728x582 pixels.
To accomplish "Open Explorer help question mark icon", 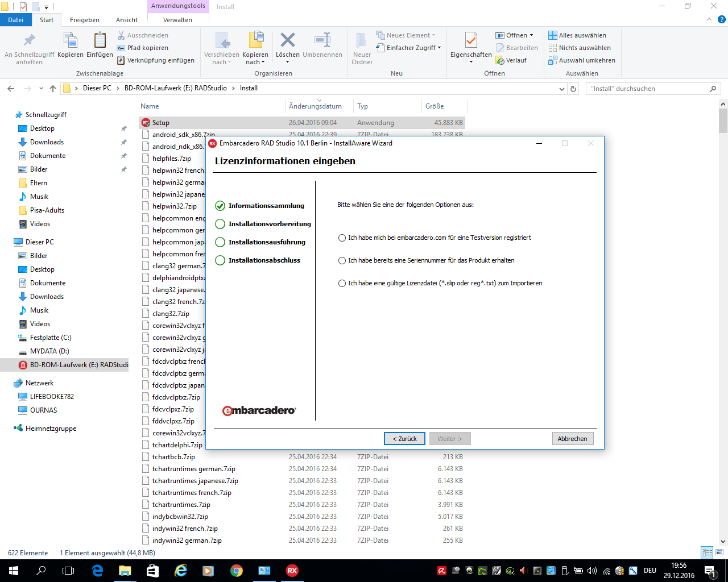I will [x=721, y=20].
